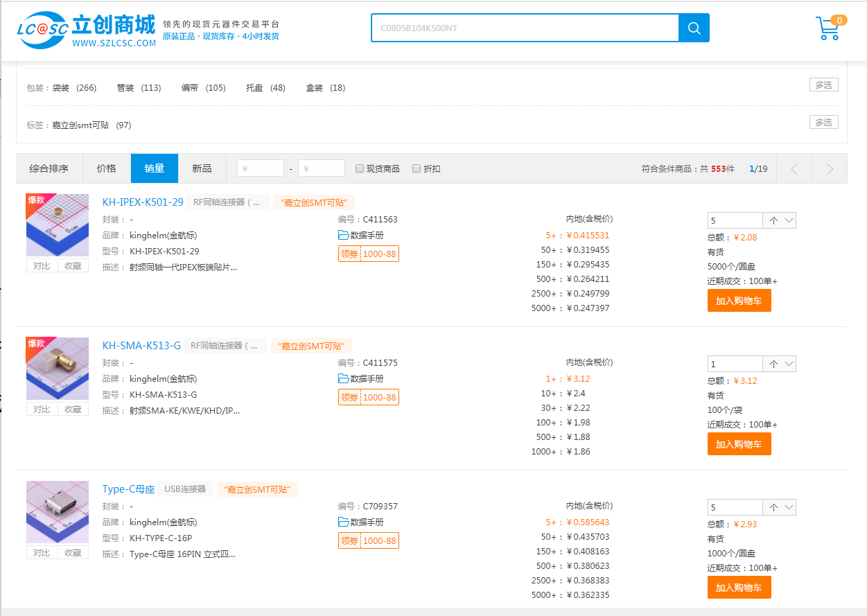Open the shopping cart icon
The height and width of the screenshot is (616, 867).
tap(829, 28)
